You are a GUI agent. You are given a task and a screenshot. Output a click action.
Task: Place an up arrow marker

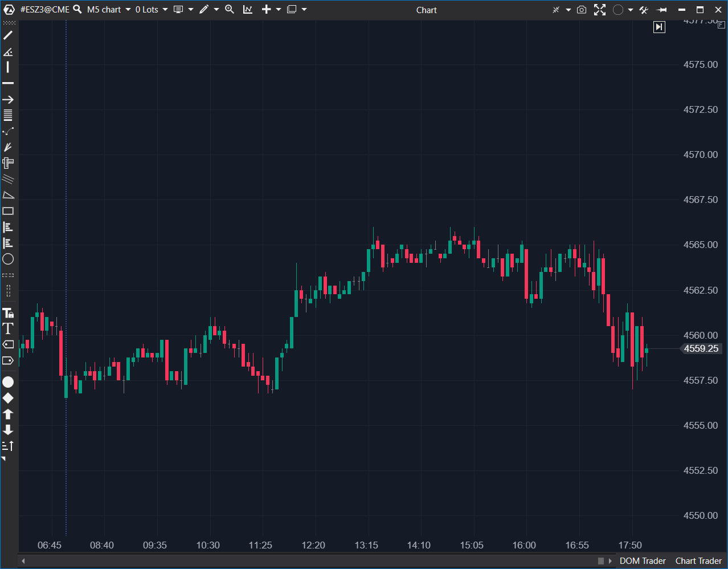point(8,414)
